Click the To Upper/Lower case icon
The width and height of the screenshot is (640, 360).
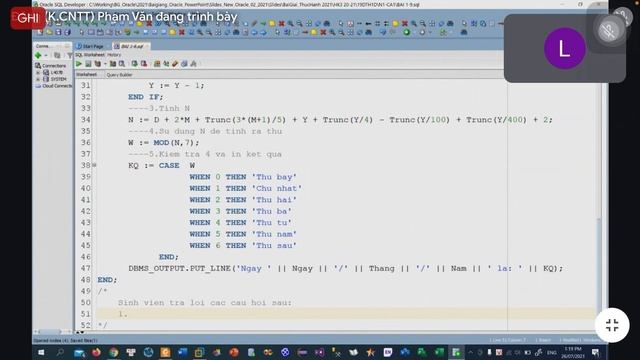pyautogui.click(x=166, y=64)
